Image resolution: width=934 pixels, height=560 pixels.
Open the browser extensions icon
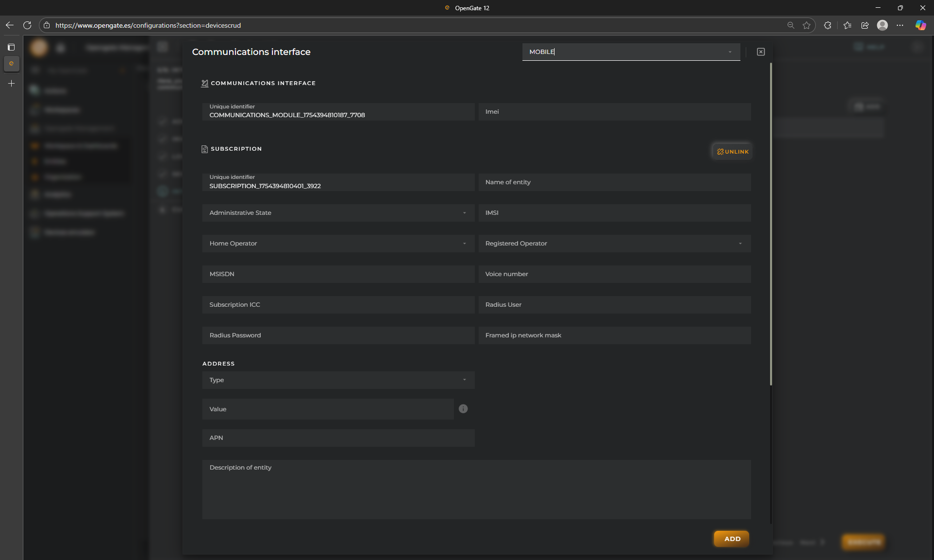[x=827, y=25]
